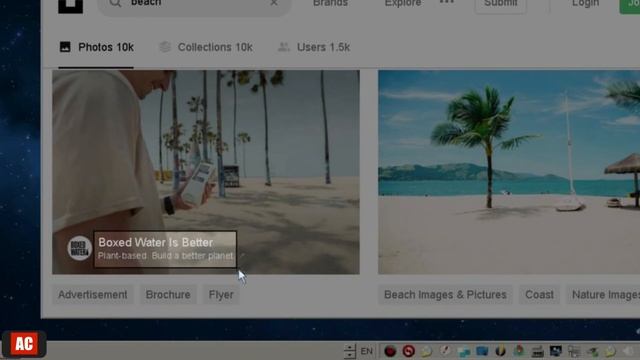Image resolution: width=640 pixels, height=360 pixels.
Task: Click the blue folder tray icon
Action: [482, 351]
